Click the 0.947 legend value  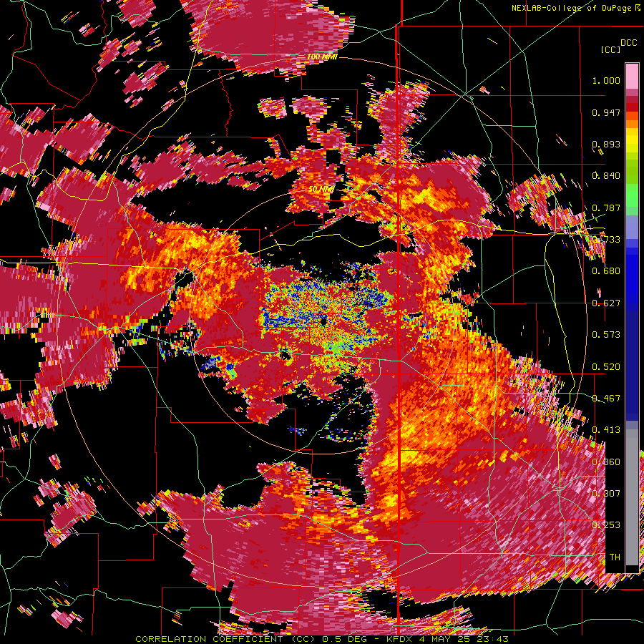(606, 112)
